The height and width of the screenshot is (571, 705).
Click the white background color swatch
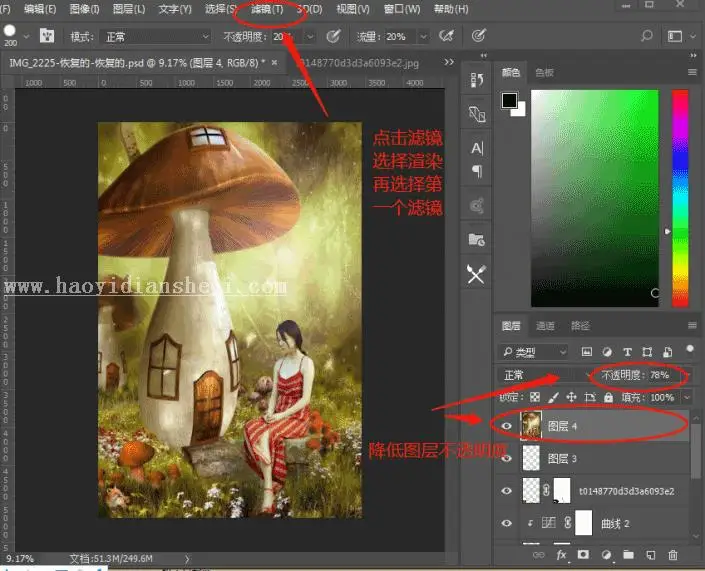coord(520,111)
